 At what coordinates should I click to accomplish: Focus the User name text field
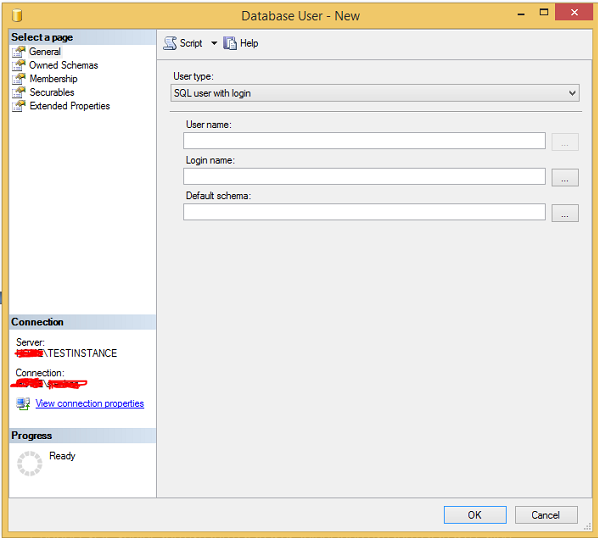point(364,141)
